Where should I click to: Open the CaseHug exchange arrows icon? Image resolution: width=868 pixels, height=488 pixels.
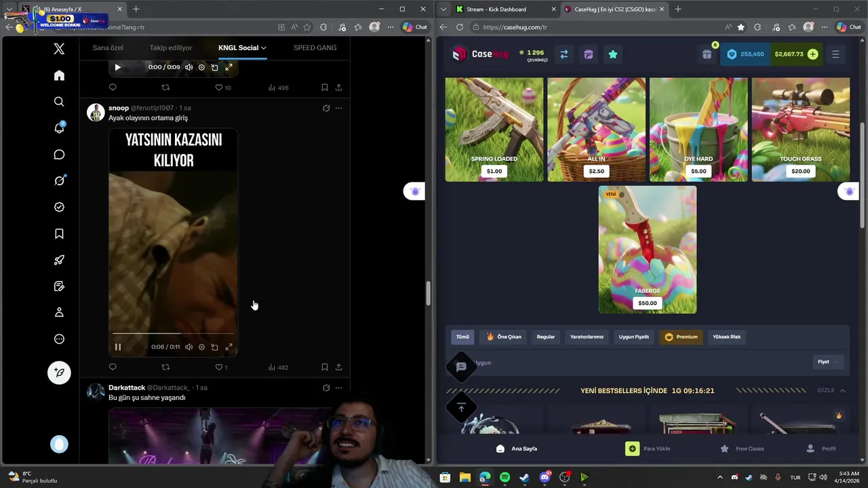[564, 54]
